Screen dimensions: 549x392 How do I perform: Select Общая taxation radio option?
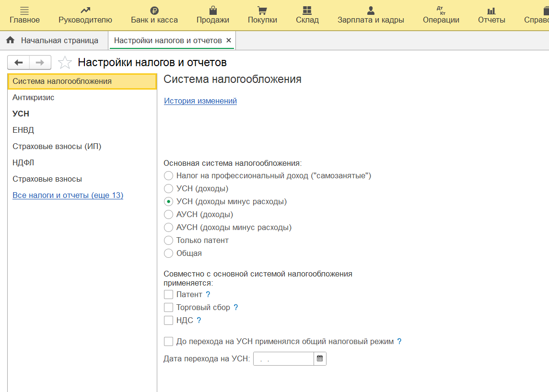point(168,254)
